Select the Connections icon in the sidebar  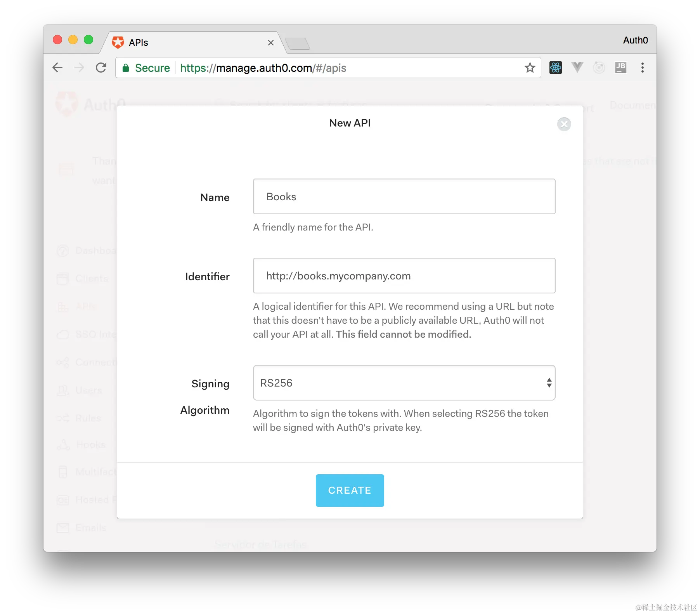coord(63,362)
